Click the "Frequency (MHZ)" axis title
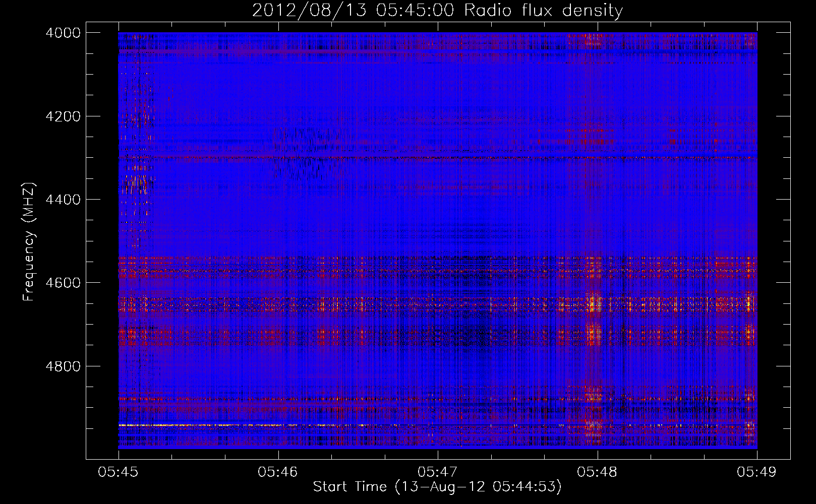Image resolution: width=816 pixels, height=504 pixels. tap(29, 242)
